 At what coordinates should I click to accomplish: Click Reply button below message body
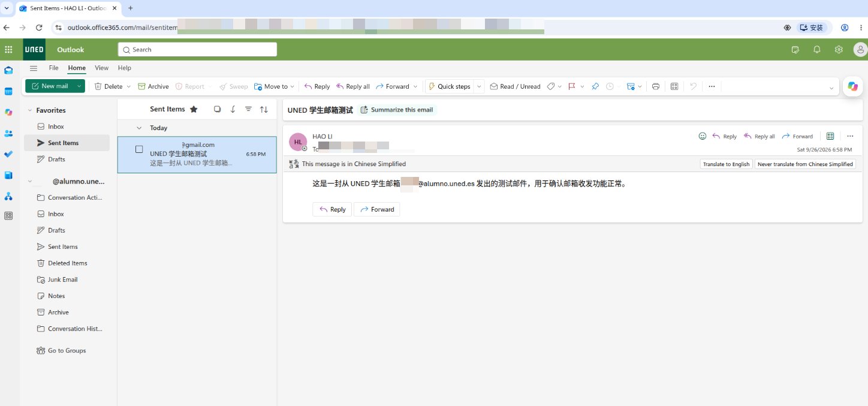point(332,209)
